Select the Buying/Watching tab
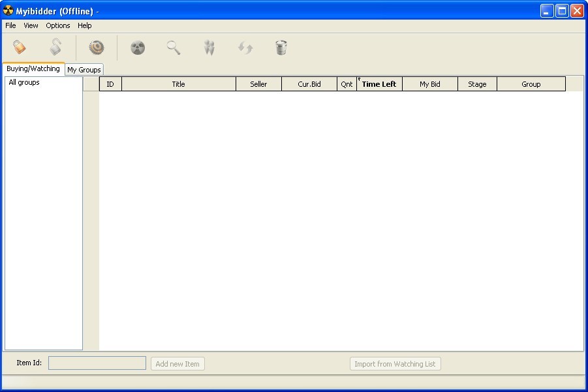The width and height of the screenshot is (588, 392). click(33, 67)
